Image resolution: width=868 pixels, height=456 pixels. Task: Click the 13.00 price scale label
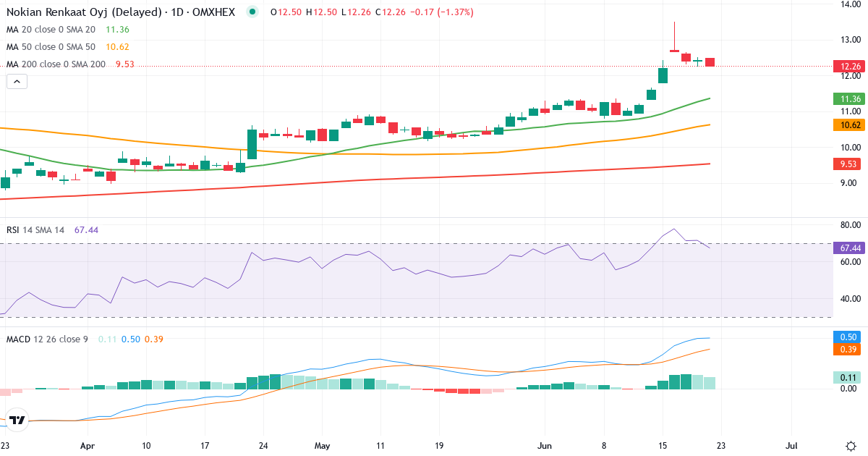point(849,40)
